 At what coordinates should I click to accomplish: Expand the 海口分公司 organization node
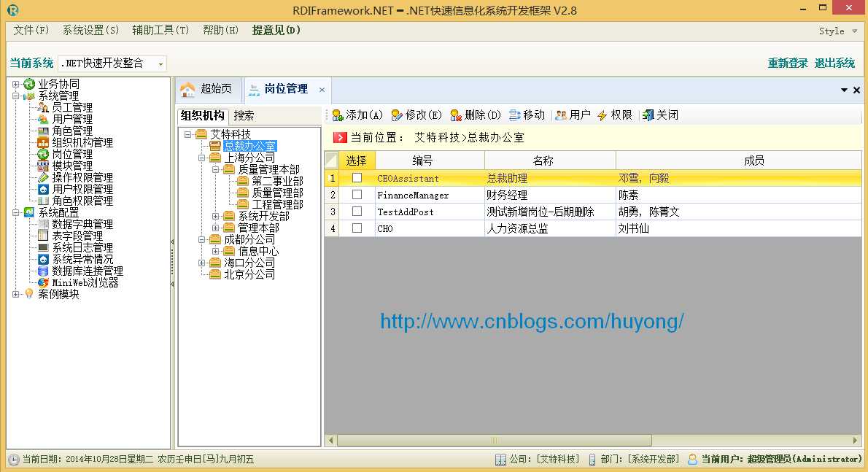click(x=201, y=263)
